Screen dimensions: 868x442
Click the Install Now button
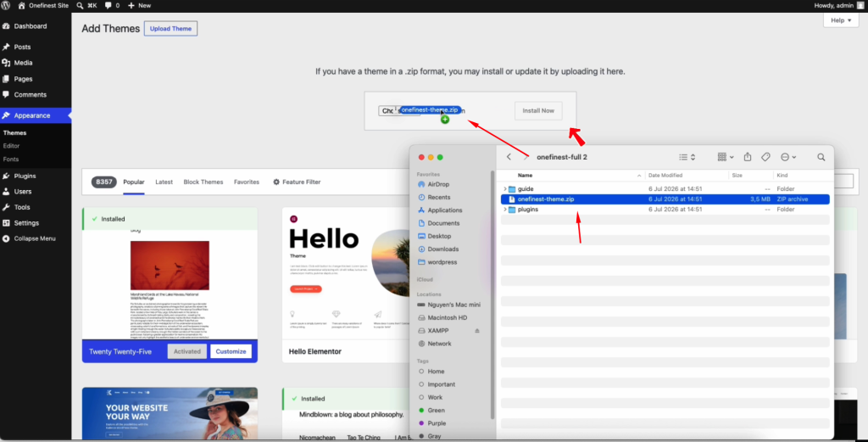538,111
